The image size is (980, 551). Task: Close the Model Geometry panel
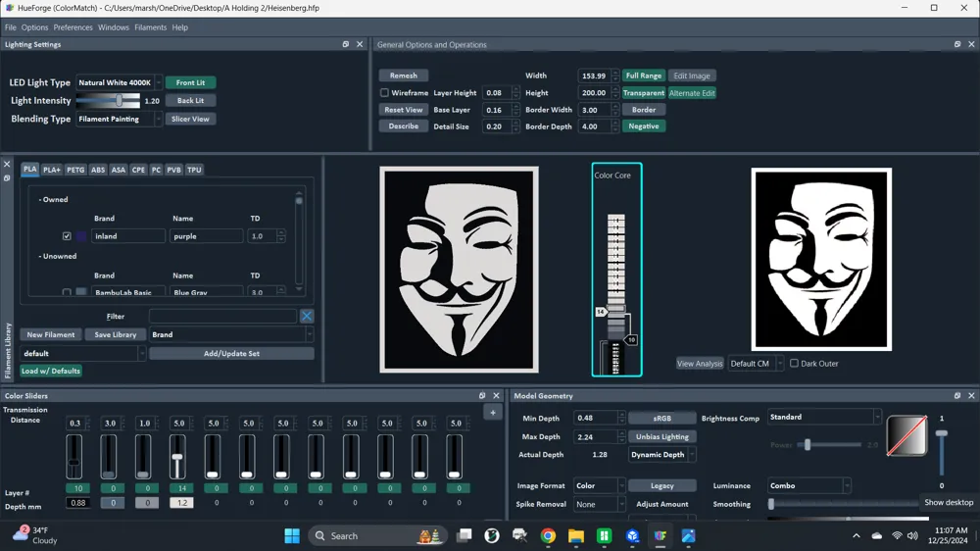pyautogui.click(x=971, y=396)
